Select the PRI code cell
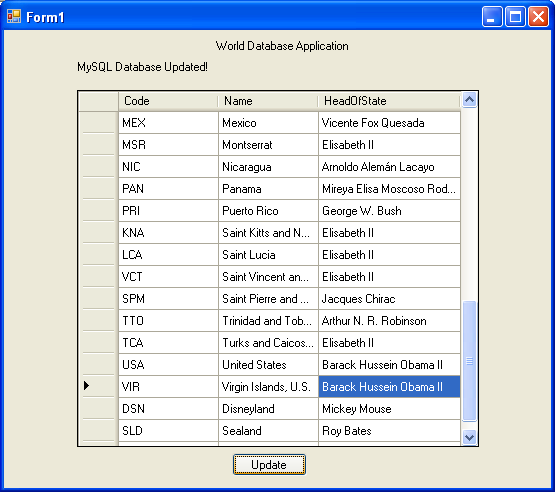The height and width of the screenshot is (492, 555). 168,211
